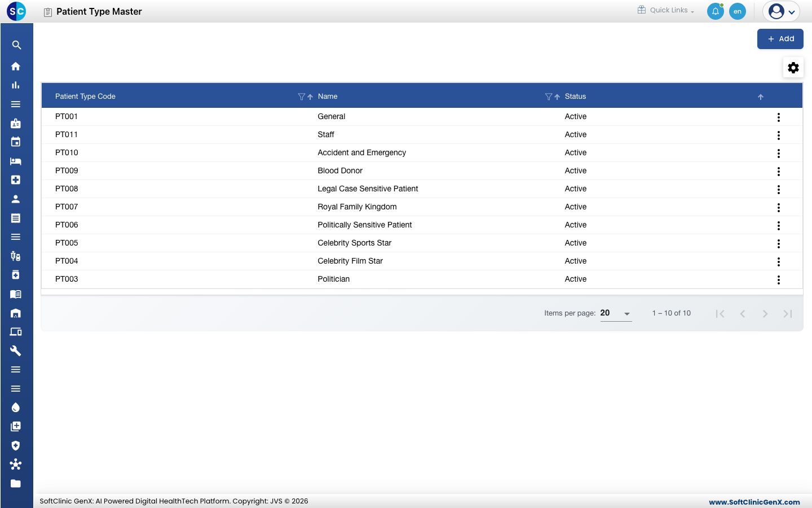The height and width of the screenshot is (508, 812).
Task: Open actions menu for Politically Sensitive Patient
Action: (x=779, y=226)
